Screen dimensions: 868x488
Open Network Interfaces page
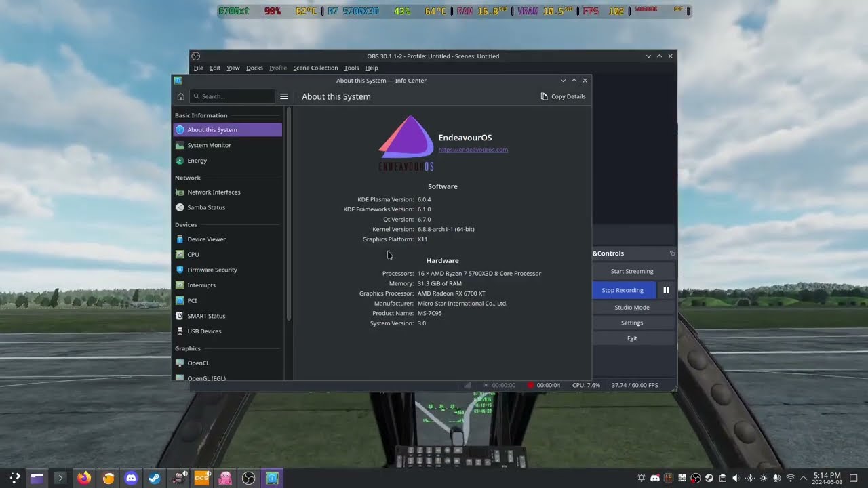tap(228, 192)
